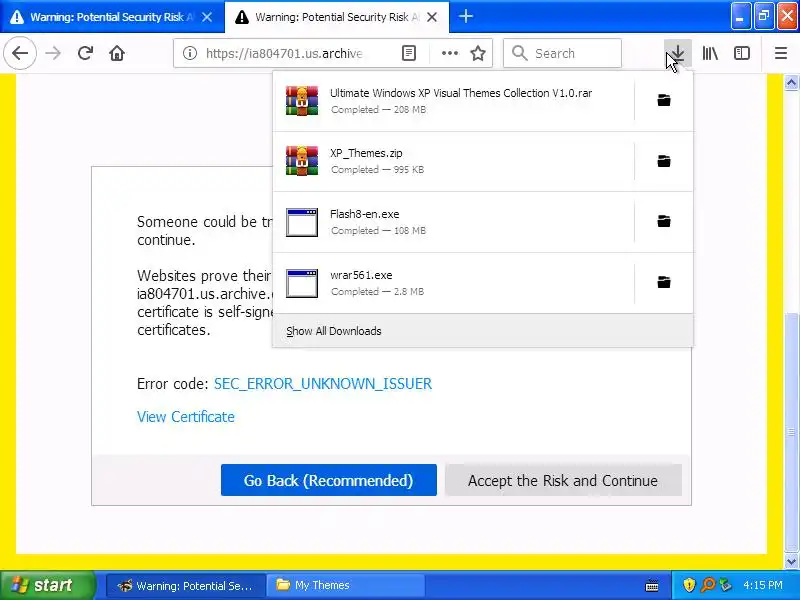Click WinRAR icon of Ultimate Windows XP rar
The width and height of the screenshot is (800, 600).
tap(302, 101)
